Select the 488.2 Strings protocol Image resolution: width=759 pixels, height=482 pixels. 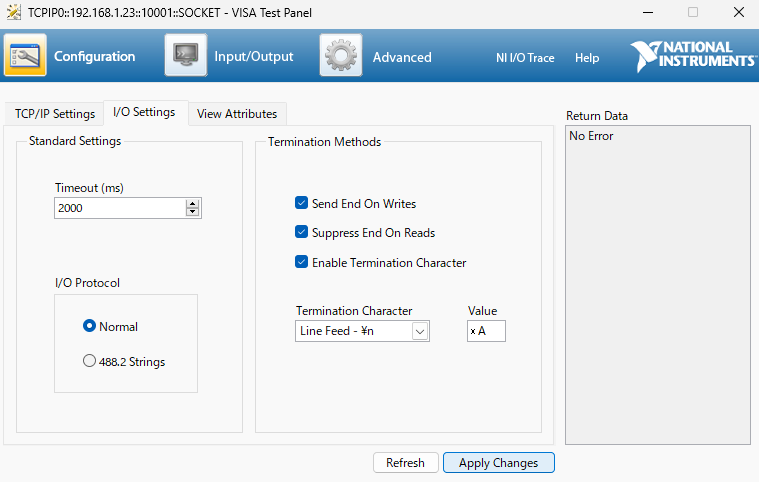coord(89,361)
